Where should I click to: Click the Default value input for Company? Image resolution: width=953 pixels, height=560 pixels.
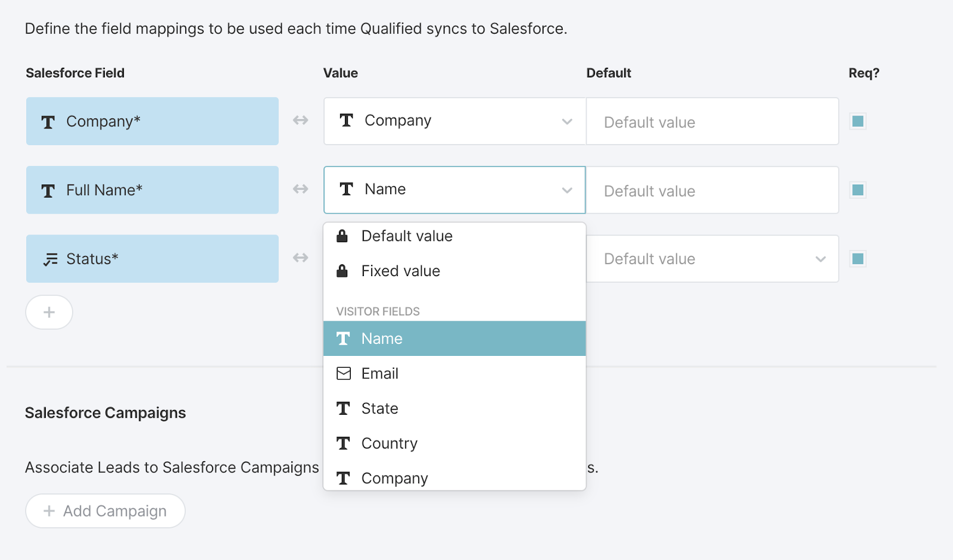712,121
